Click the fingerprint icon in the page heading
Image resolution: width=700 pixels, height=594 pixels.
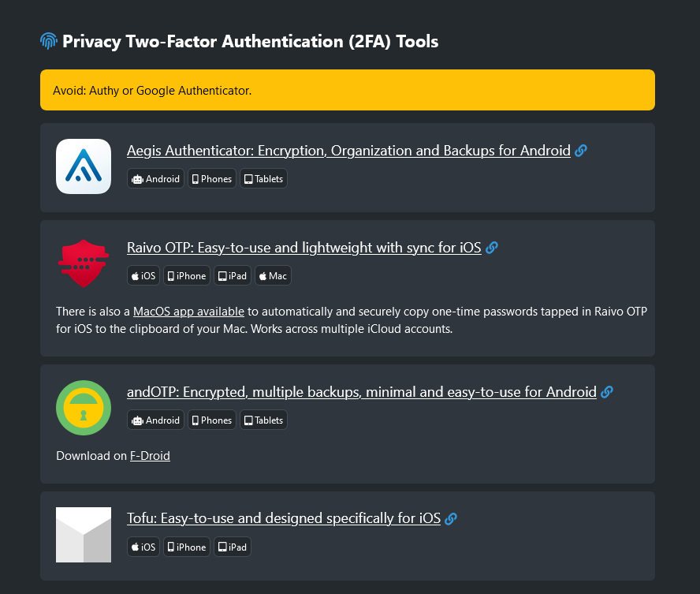pyautogui.click(x=49, y=41)
